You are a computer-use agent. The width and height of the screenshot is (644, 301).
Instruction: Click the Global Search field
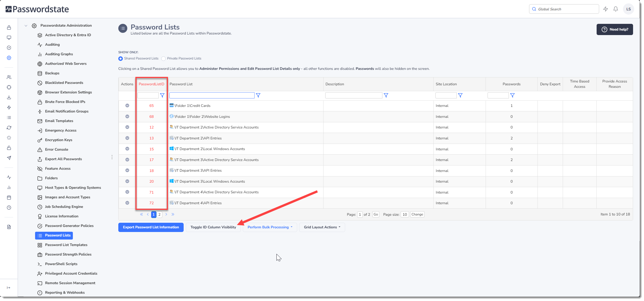[x=564, y=9]
